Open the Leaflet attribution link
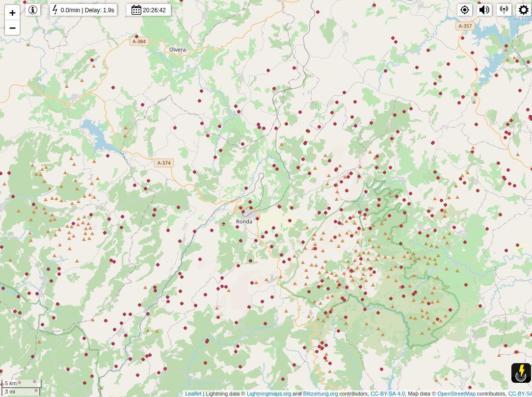Image resolution: width=532 pixels, height=397 pixels. tap(193, 394)
